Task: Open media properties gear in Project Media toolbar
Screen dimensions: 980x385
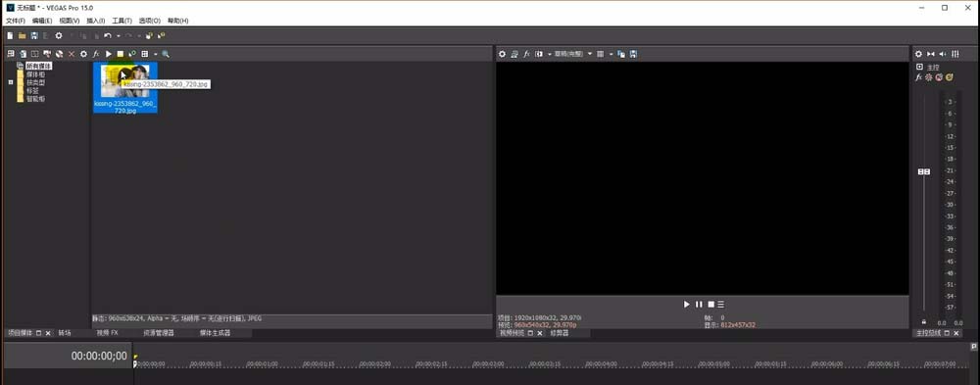Action: [83, 55]
